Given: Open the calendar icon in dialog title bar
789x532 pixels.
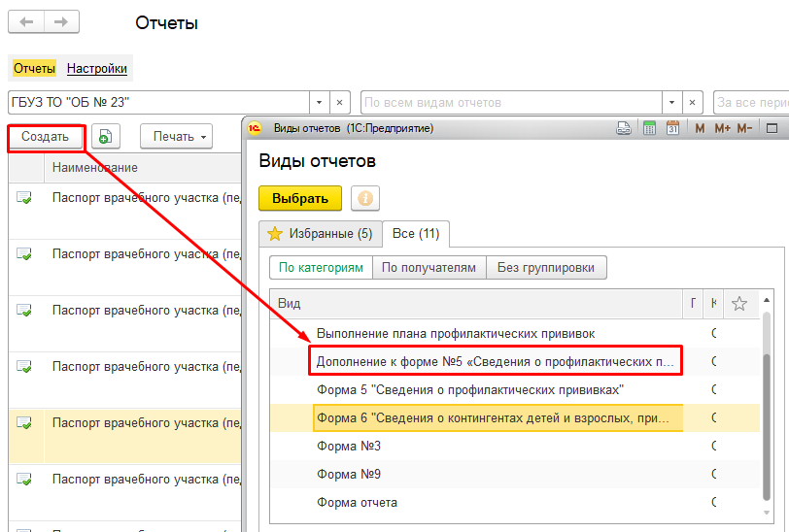Looking at the screenshot, I should click(x=672, y=128).
